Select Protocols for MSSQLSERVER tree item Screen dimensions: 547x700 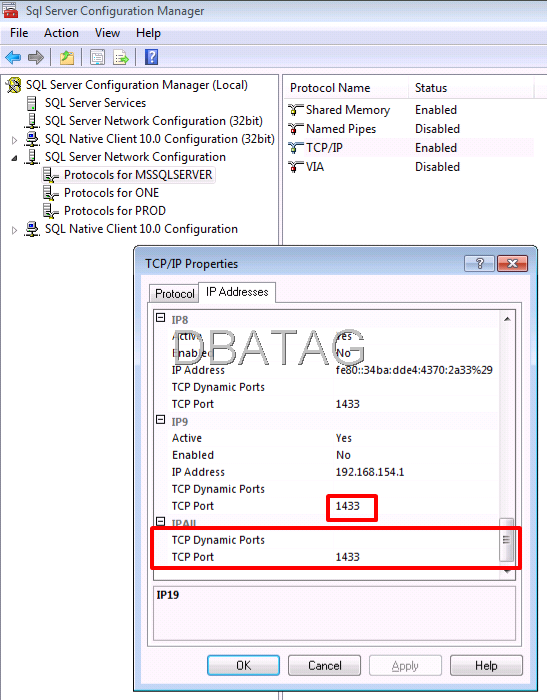click(138, 175)
